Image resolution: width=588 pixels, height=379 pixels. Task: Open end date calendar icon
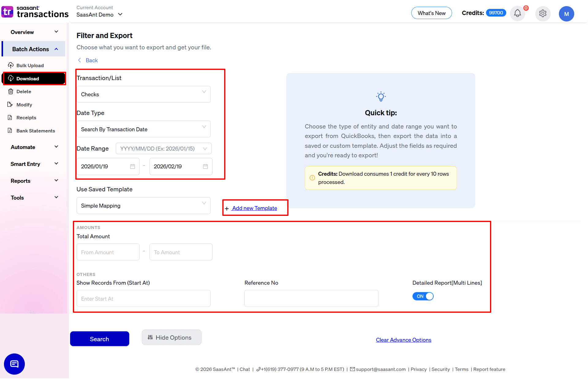[x=205, y=167]
